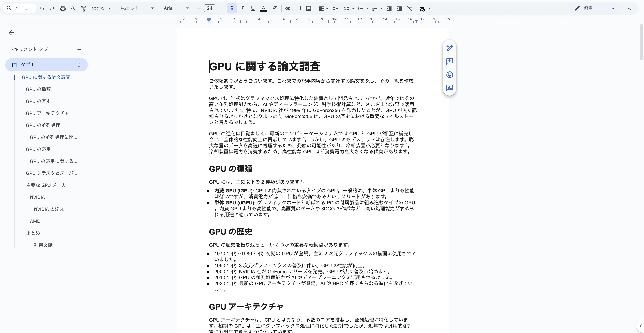Print the document with printer icon

(63, 8)
